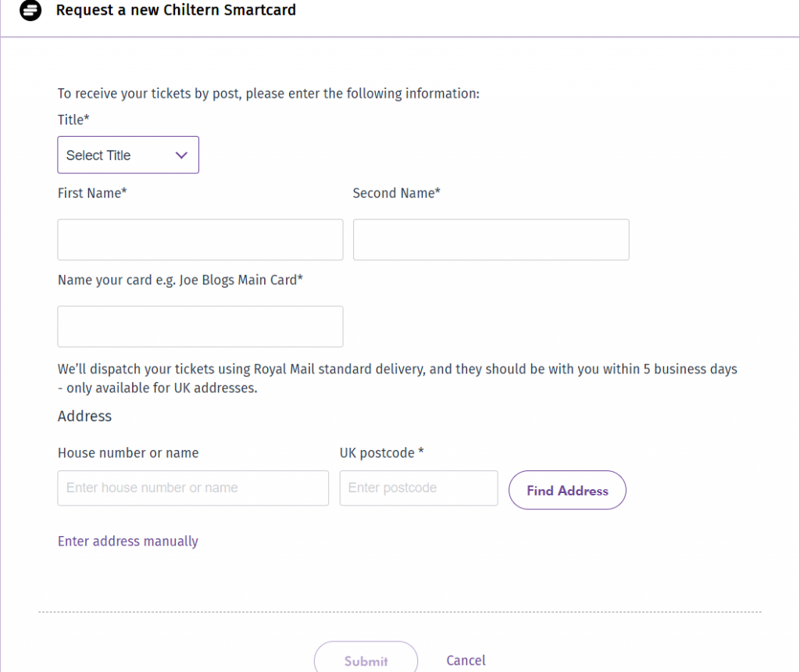Click the Title* field label
The width and height of the screenshot is (800, 672).
click(x=73, y=120)
